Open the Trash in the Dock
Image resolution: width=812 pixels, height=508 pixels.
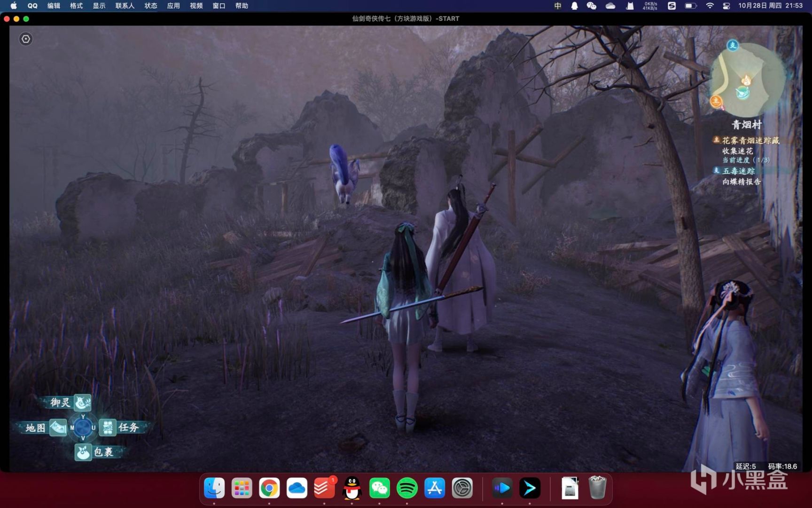click(x=598, y=488)
